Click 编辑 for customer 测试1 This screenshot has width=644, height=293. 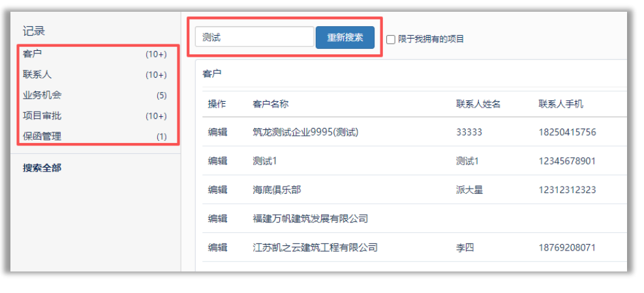tap(218, 161)
